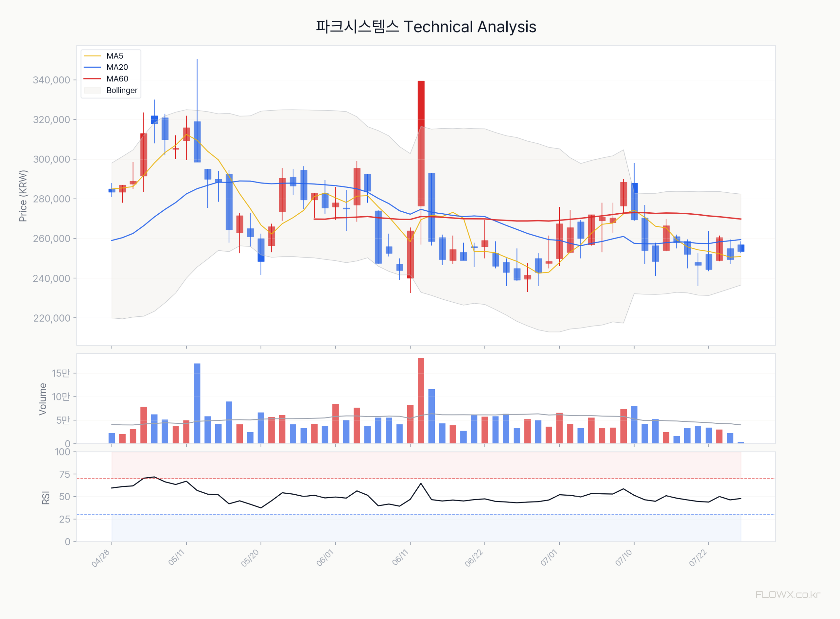
Task: Click the gray Bollinger band swatch in legend
Action: pyautogui.click(x=92, y=91)
